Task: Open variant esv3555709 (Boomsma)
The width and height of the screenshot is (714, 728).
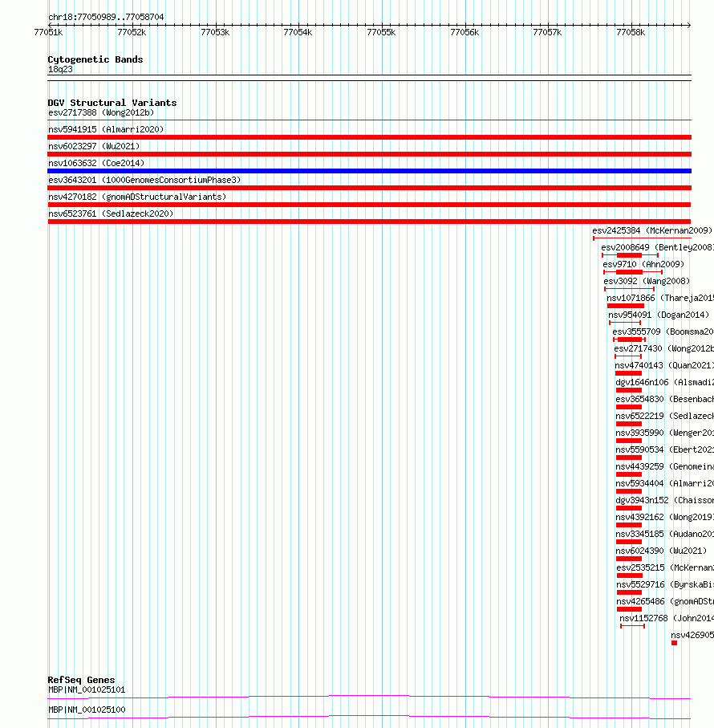Action: (663, 332)
